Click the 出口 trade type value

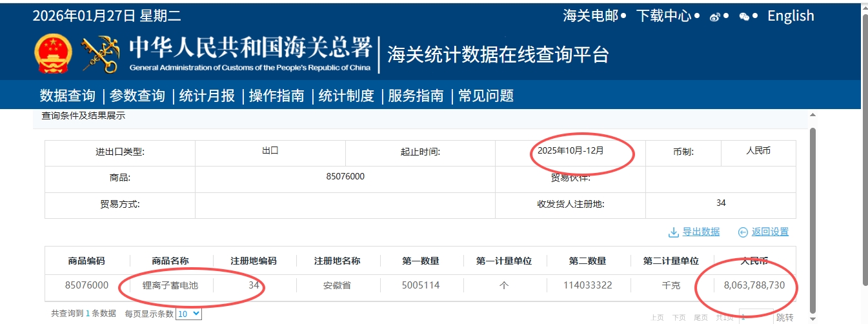point(270,150)
